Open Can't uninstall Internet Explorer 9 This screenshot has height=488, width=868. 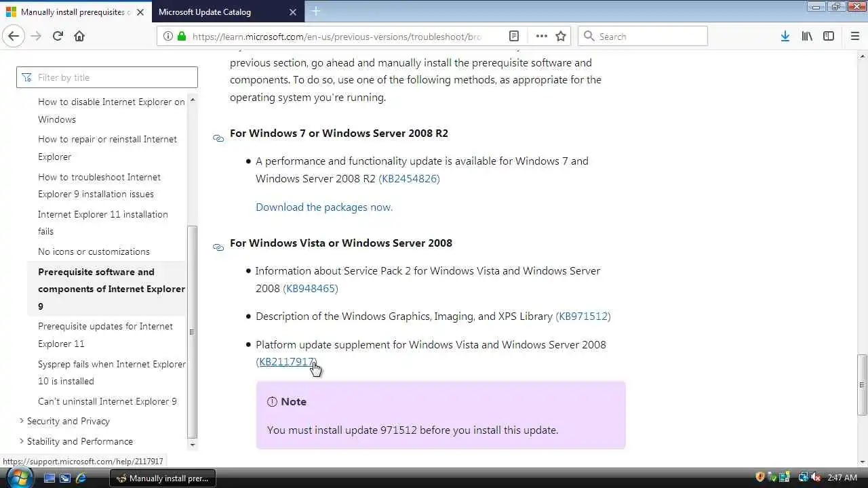click(x=107, y=401)
